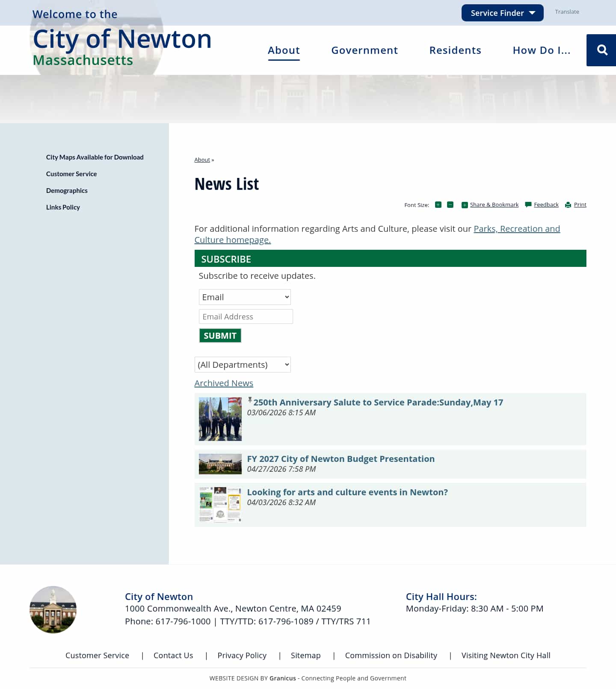Open the Email subscription type dropdown
Image resolution: width=616 pixels, height=689 pixels.
pos(245,297)
